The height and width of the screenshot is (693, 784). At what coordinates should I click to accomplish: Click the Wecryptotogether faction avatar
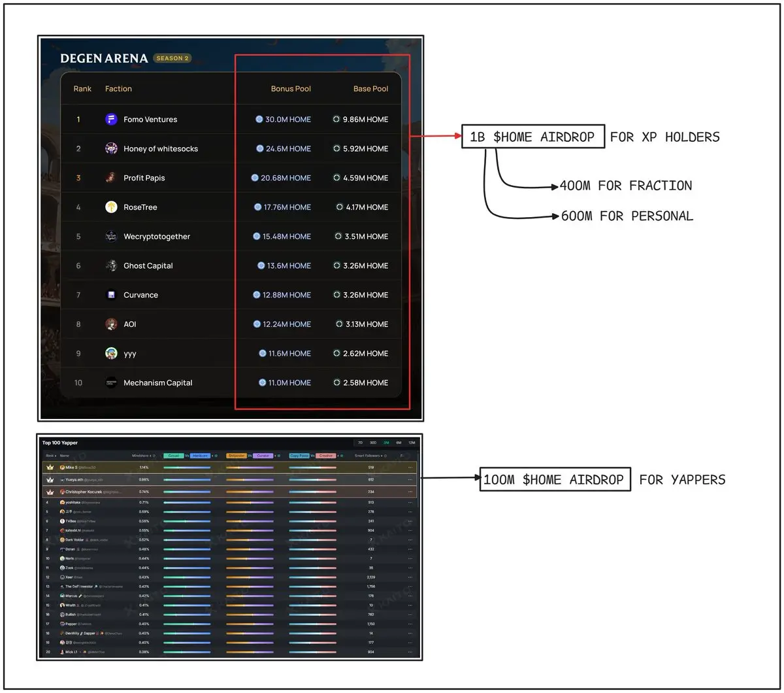pos(111,237)
